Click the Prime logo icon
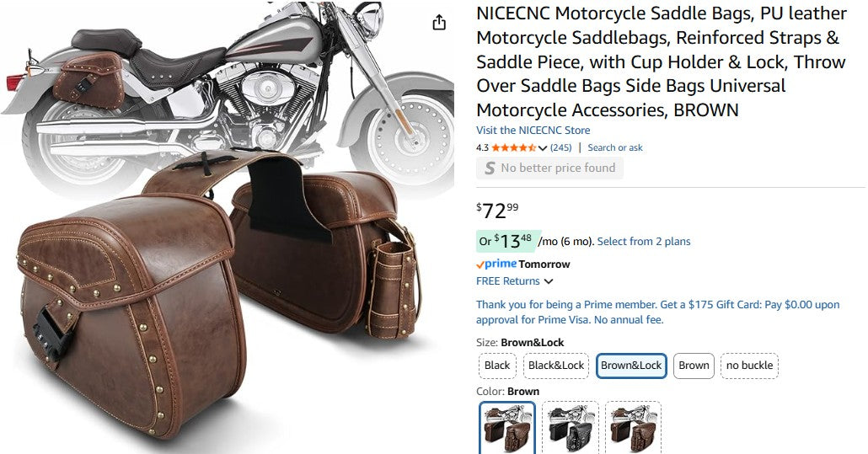Viewport: 868px width, 454px height. point(496,264)
